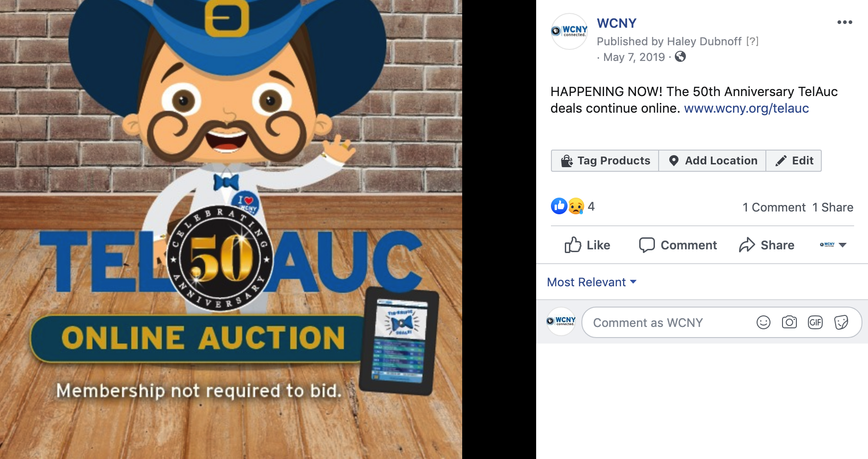868x459 pixels.
Task: Click the globe public privacy icon
Action: (x=680, y=57)
